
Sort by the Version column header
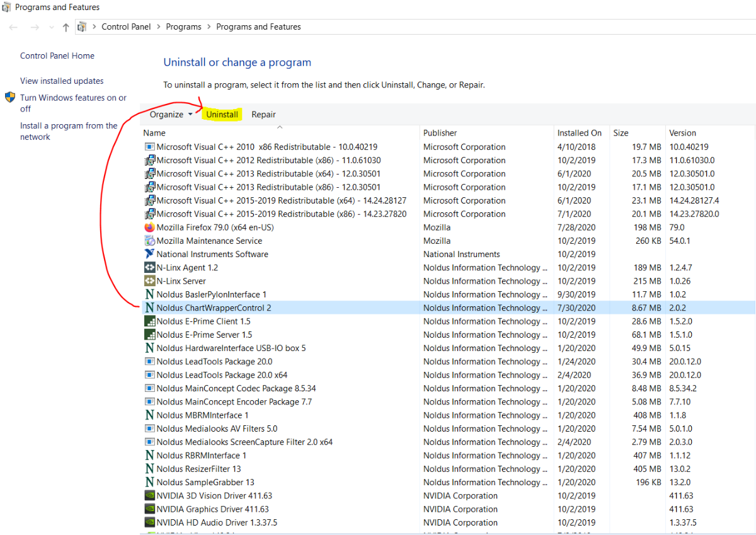click(710, 133)
